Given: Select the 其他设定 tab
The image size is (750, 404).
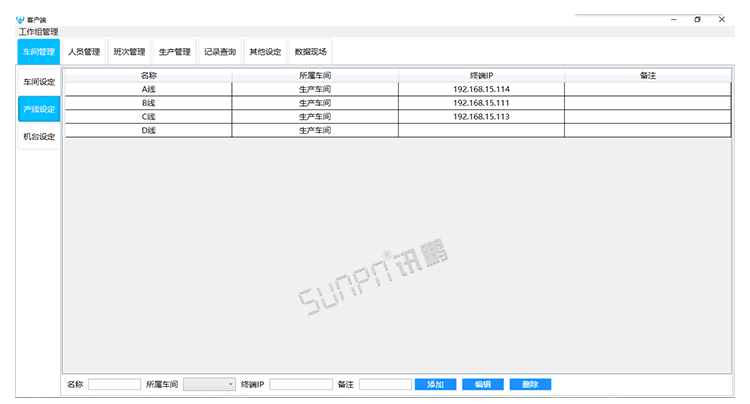Looking at the screenshot, I should 265,52.
